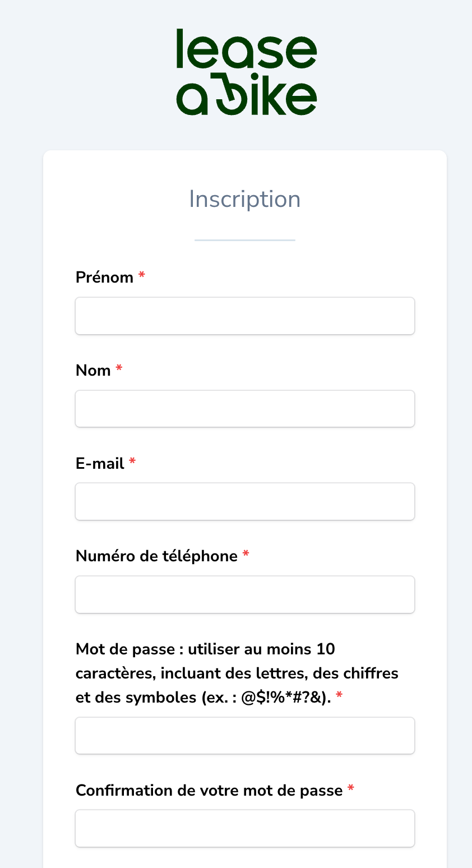Click the E-mail field label
The width and height of the screenshot is (472, 868).
click(100, 464)
